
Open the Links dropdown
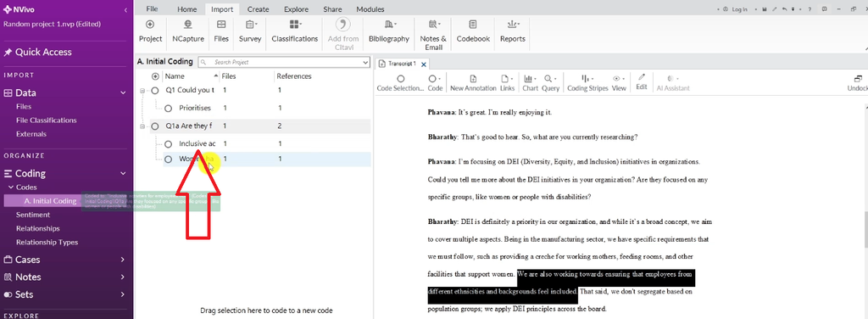pyautogui.click(x=507, y=83)
